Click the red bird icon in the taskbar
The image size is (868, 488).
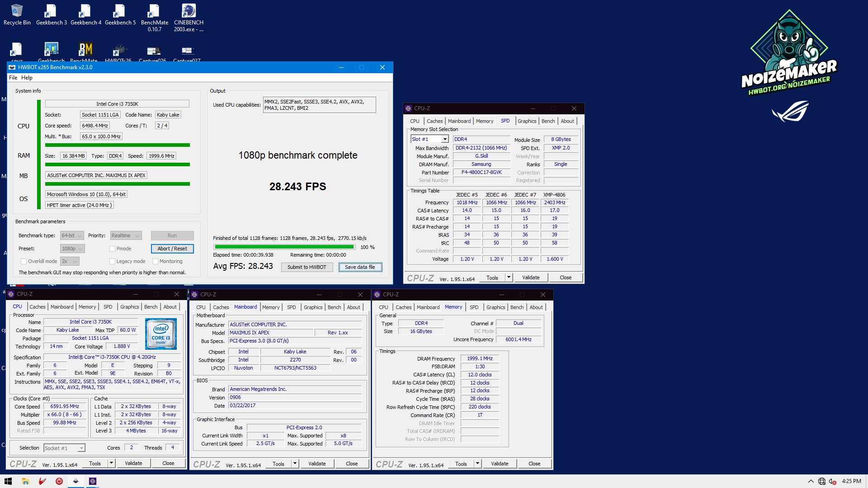(42, 481)
